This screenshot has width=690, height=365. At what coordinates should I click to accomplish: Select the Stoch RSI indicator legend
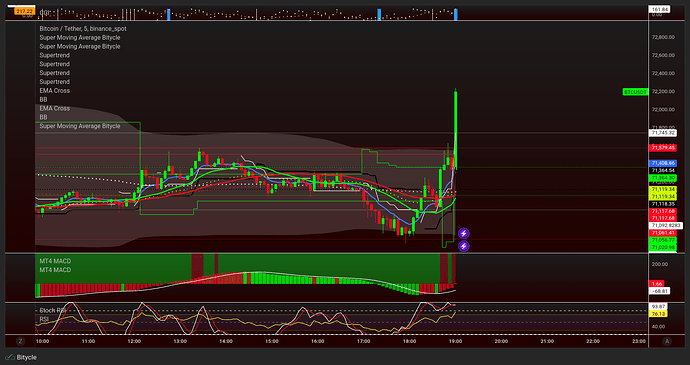tap(52, 310)
